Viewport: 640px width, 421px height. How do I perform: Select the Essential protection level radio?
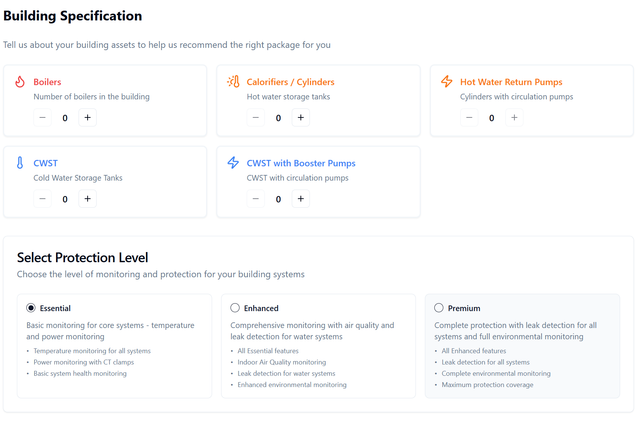(31, 308)
